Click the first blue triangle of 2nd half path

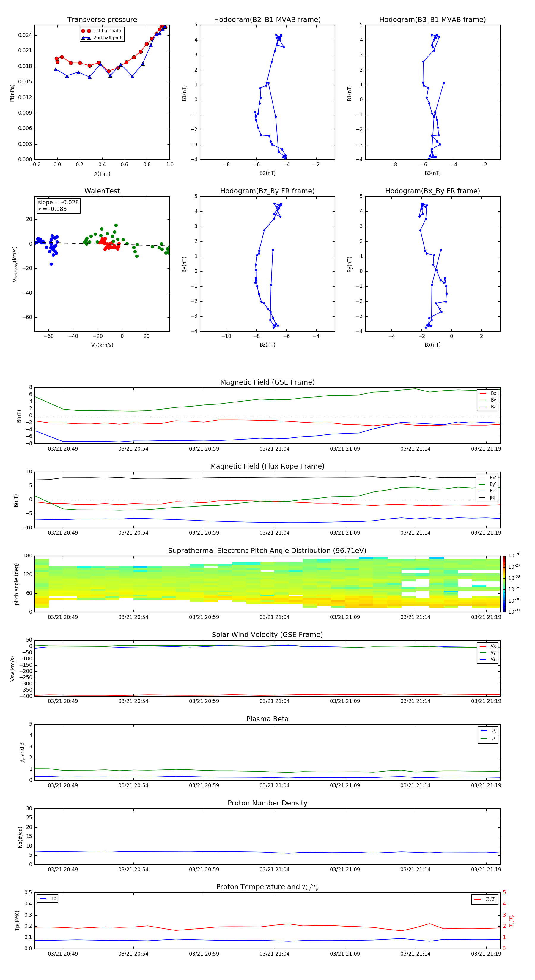[56, 69]
